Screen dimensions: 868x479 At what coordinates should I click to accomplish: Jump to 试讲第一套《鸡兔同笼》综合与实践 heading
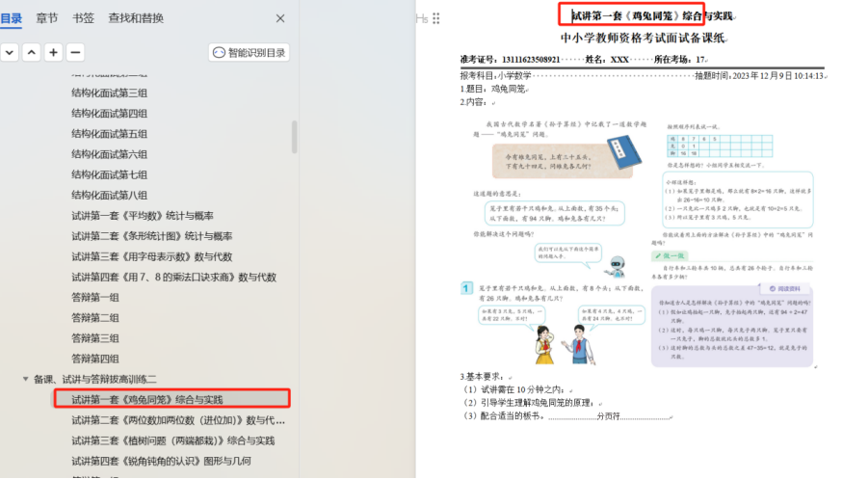[x=147, y=399]
